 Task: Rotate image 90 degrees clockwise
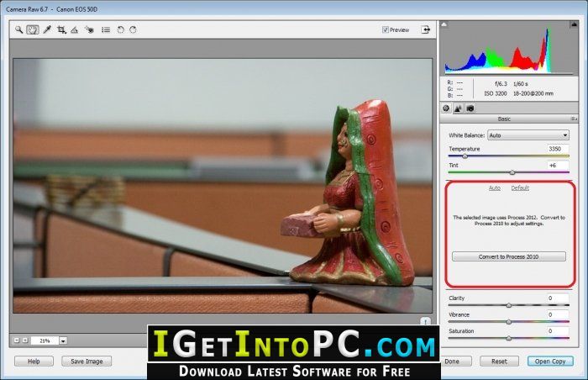133,29
